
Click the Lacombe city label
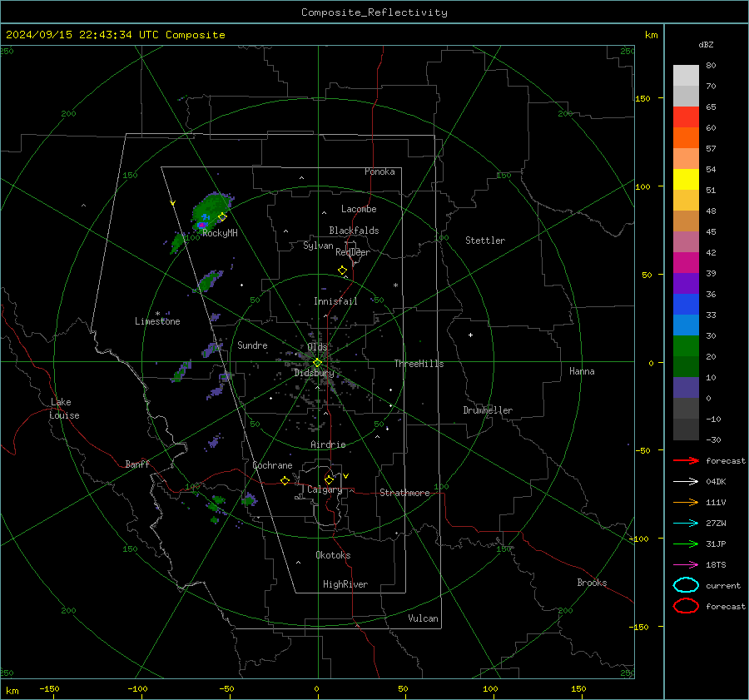(359, 209)
